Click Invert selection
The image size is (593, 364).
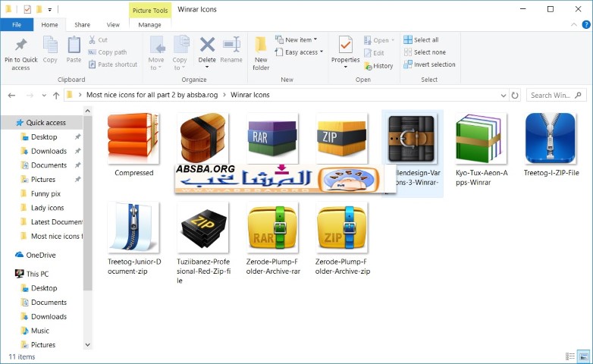pos(429,64)
